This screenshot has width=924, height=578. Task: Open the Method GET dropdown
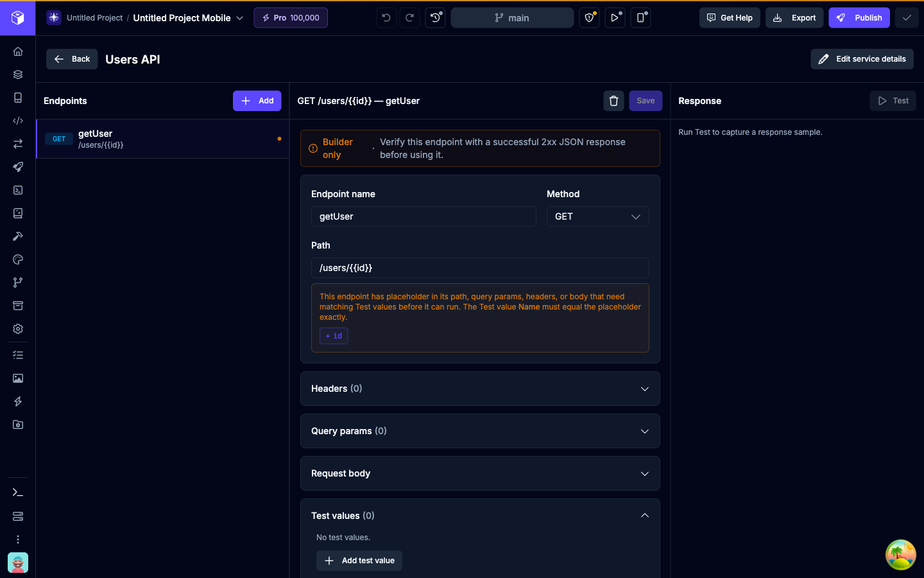point(597,216)
